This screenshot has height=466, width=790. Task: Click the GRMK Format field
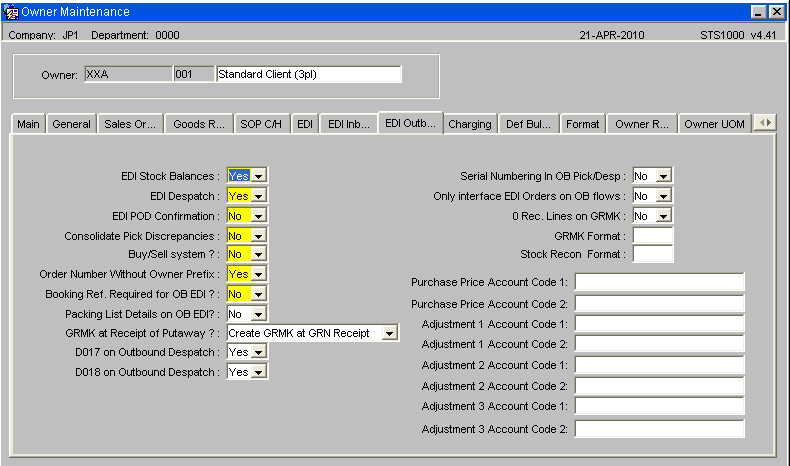pyautogui.click(x=652, y=236)
